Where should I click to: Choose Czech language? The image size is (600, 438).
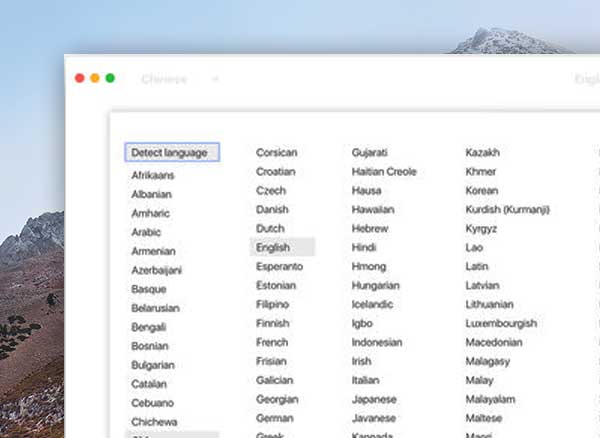[271, 191]
